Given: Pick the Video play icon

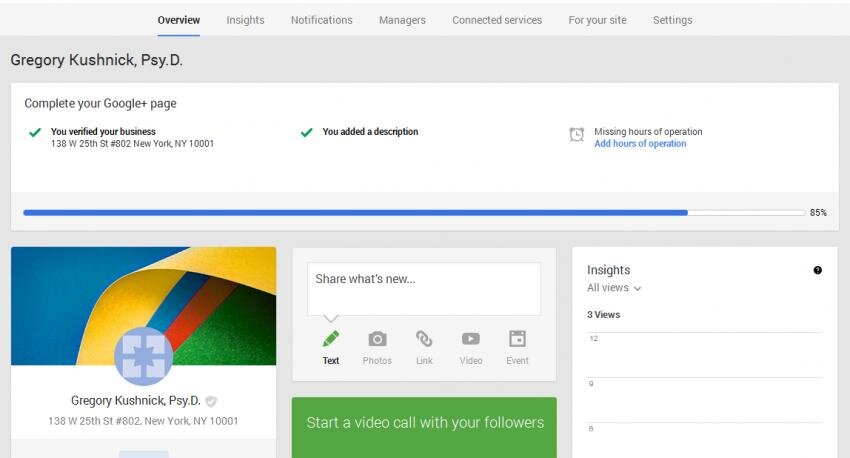Looking at the screenshot, I should 471,339.
